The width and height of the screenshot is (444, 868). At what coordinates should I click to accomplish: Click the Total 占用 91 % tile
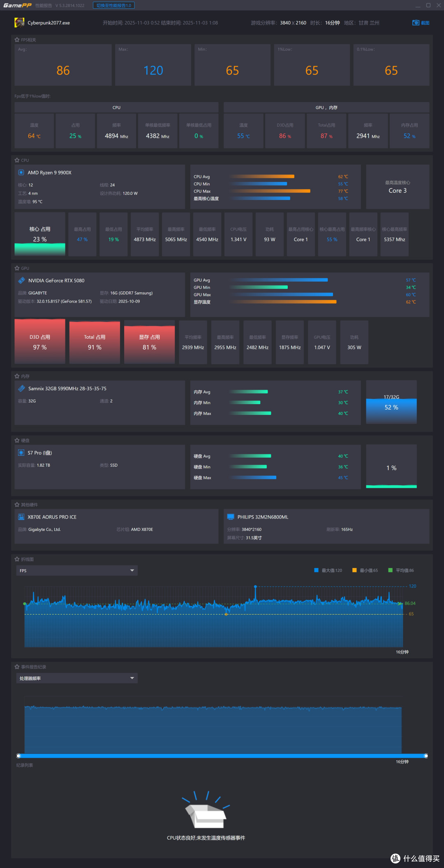click(x=95, y=342)
